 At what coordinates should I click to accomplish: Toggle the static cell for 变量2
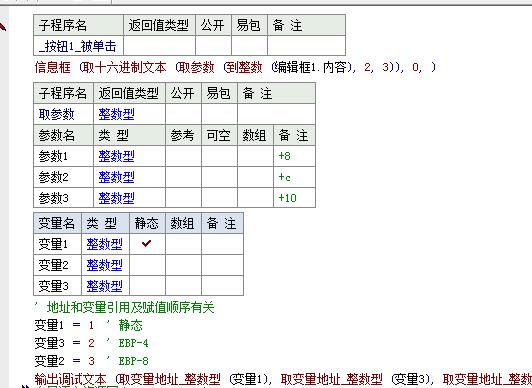(147, 265)
